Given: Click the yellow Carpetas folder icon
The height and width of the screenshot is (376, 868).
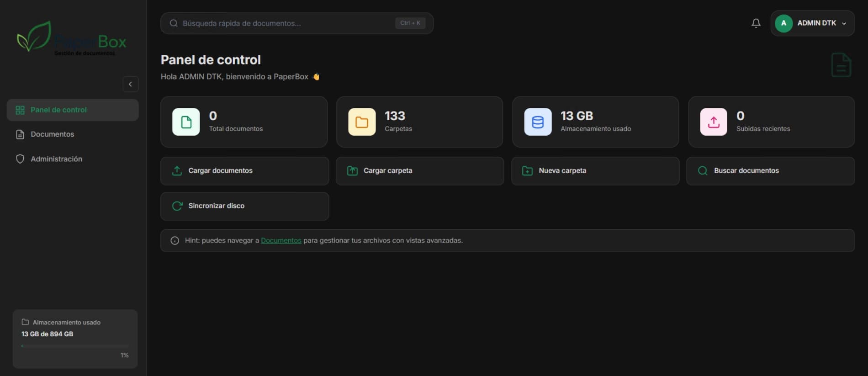Looking at the screenshot, I should (362, 122).
